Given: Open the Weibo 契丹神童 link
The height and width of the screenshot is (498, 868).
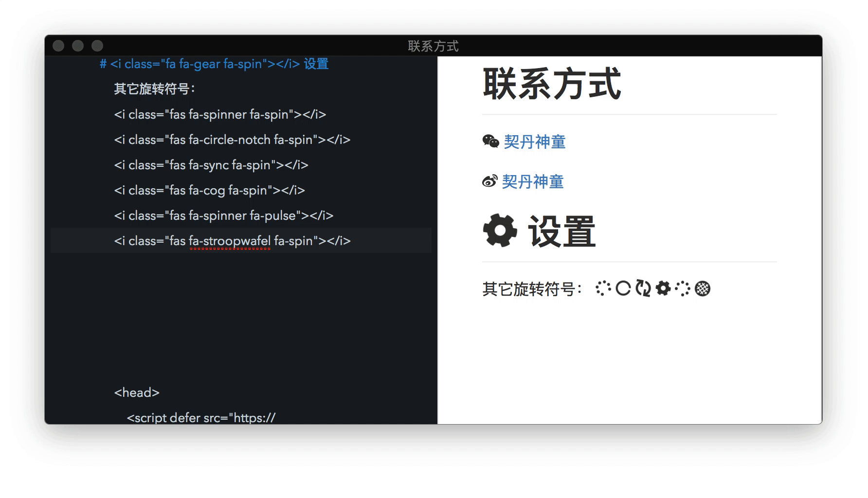Looking at the screenshot, I should click(x=533, y=181).
